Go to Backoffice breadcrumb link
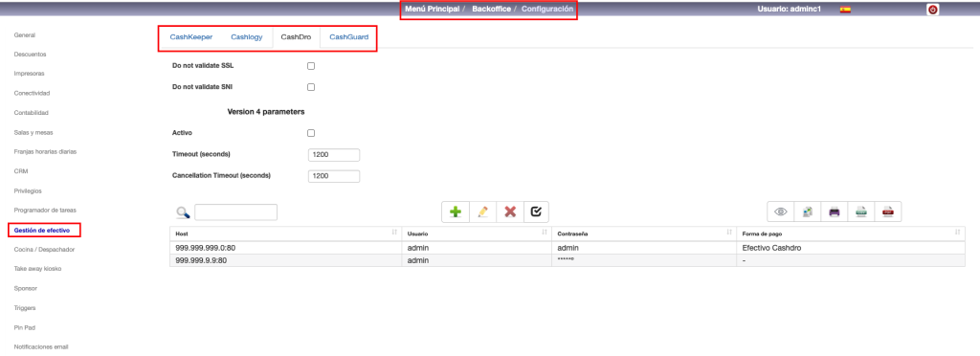980x356 pixels. pyautogui.click(x=491, y=10)
